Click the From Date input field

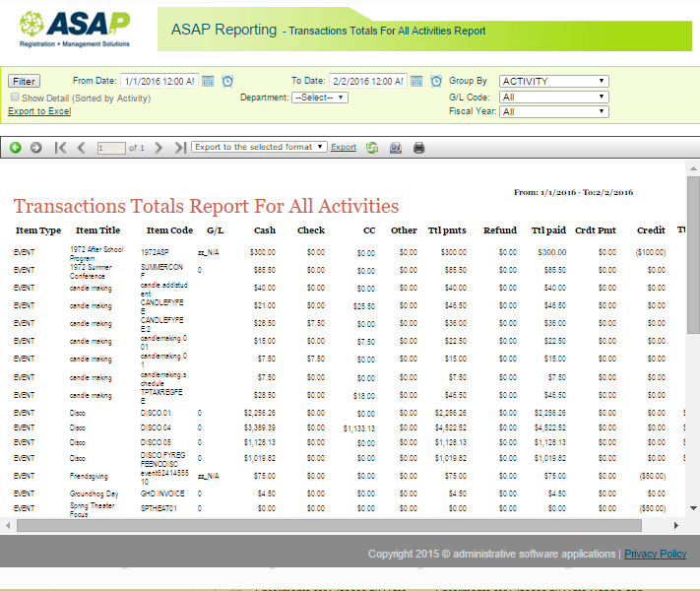point(159,81)
